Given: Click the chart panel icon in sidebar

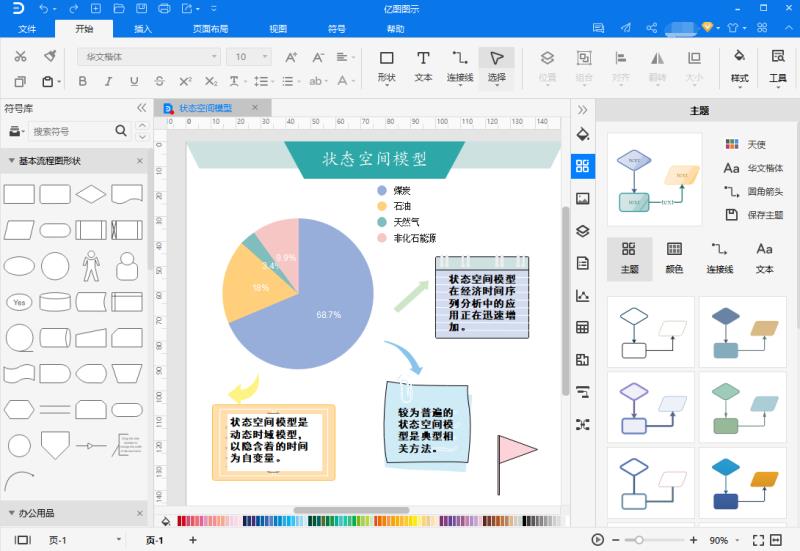Looking at the screenshot, I should (x=583, y=295).
